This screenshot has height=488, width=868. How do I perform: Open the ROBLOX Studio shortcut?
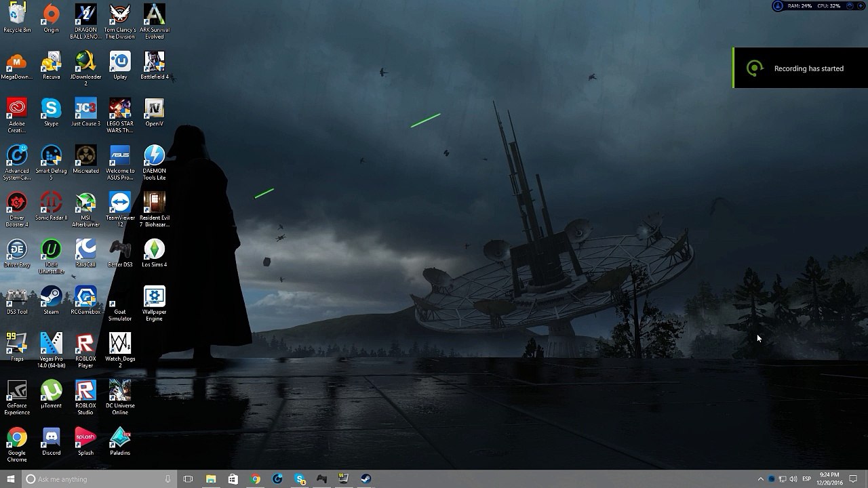[85, 397]
